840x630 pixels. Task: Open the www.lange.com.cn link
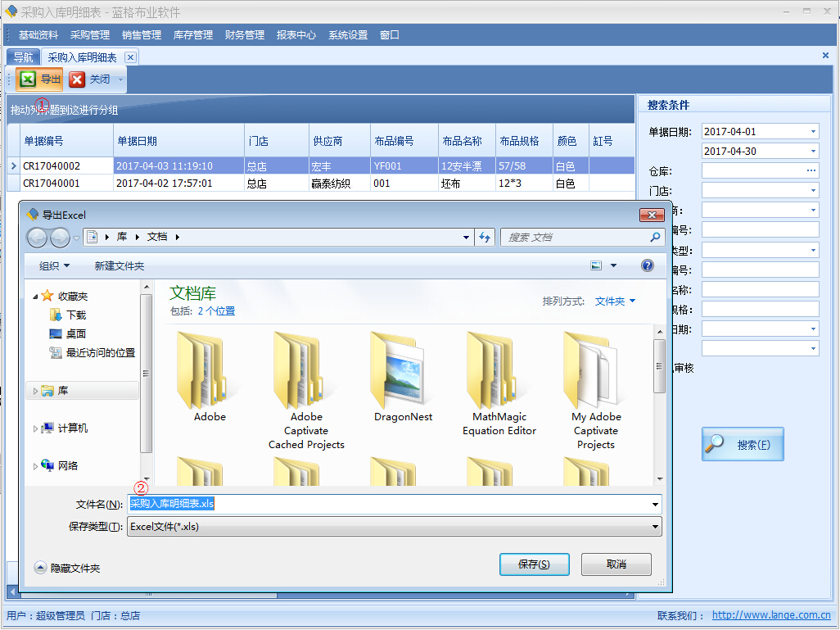point(770,615)
